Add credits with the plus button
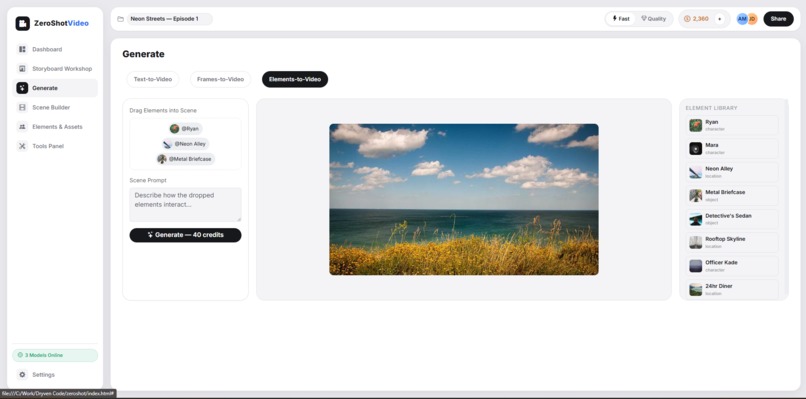806x399 pixels. point(719,19)
